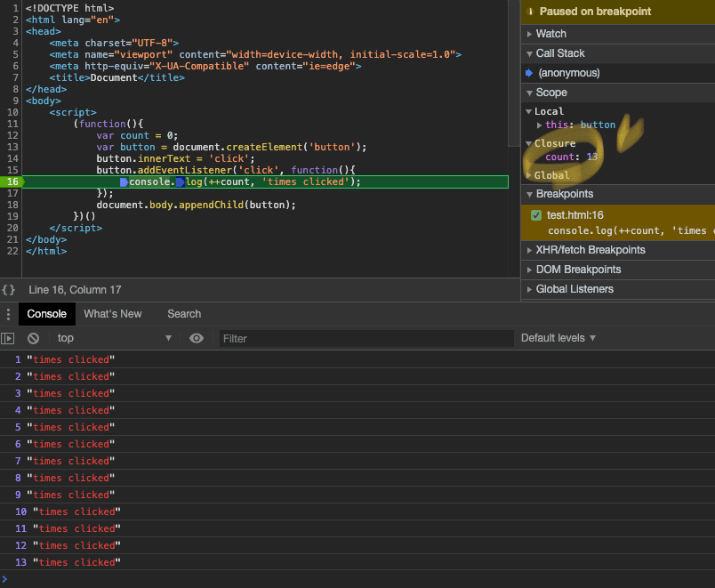Create live expression using the eye icon
Screen dimensions: 715x588
coord(197,338)
